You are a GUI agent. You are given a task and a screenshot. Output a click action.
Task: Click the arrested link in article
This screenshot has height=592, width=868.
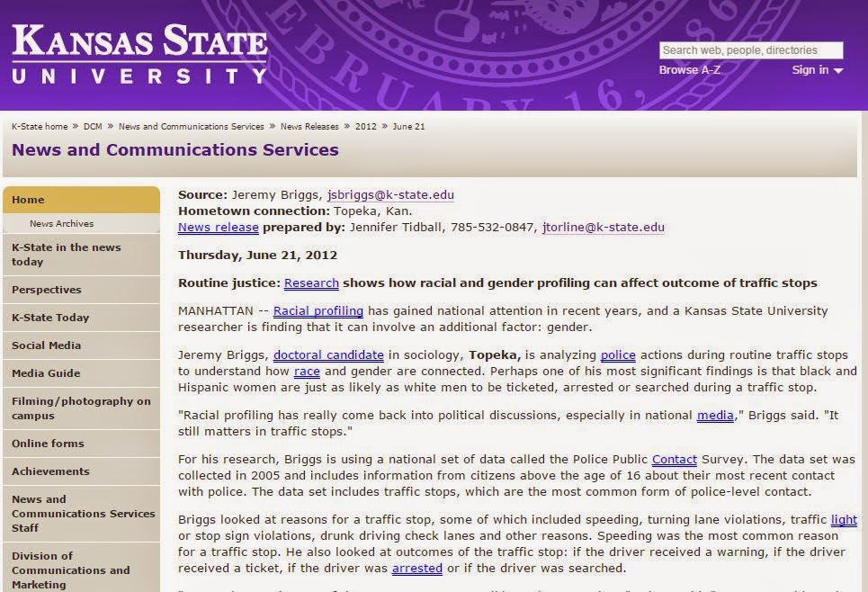(x=416, y=569)
